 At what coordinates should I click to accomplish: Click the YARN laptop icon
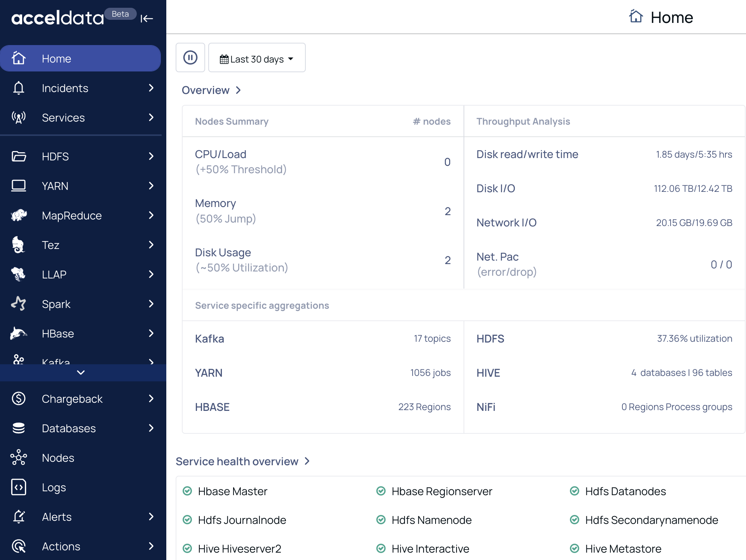pos(19,186)
